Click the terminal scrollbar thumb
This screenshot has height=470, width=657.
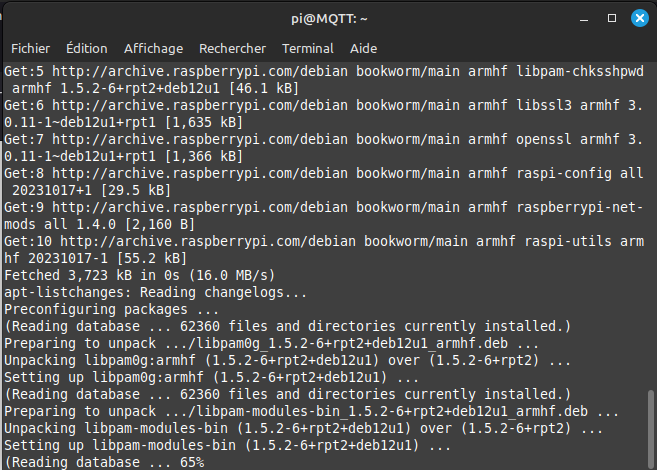click(651, 430)
